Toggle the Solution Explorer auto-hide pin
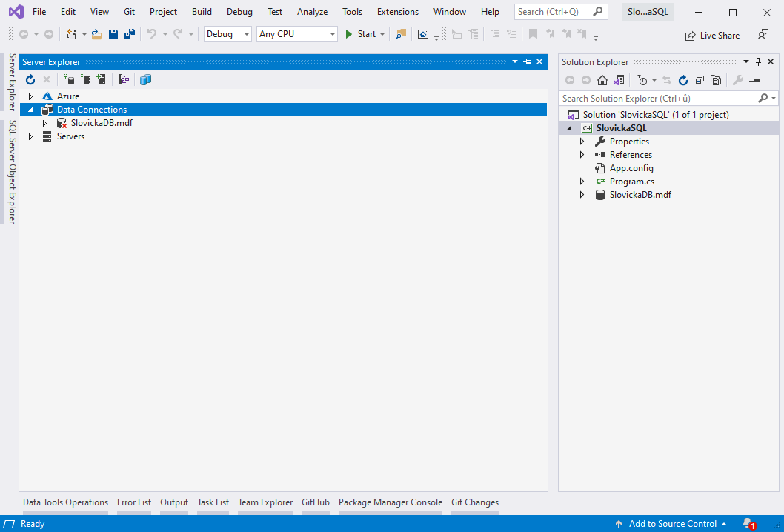This screenshot has width=784, height=532. point(758,61)
